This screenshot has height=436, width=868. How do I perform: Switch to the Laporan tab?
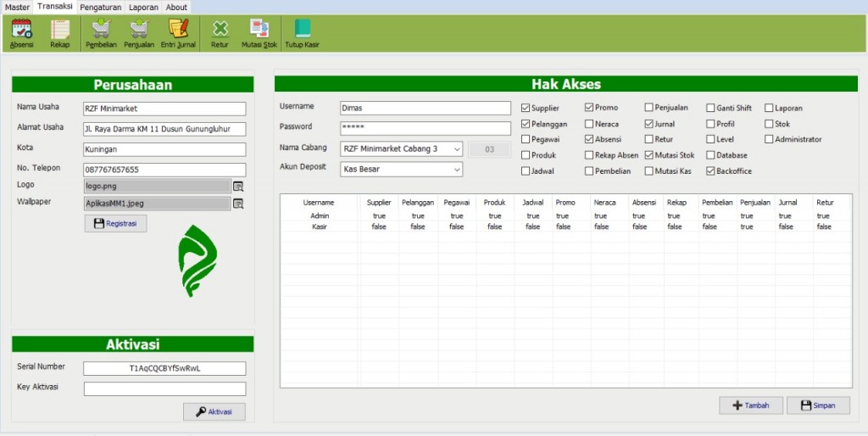(143, 7)
